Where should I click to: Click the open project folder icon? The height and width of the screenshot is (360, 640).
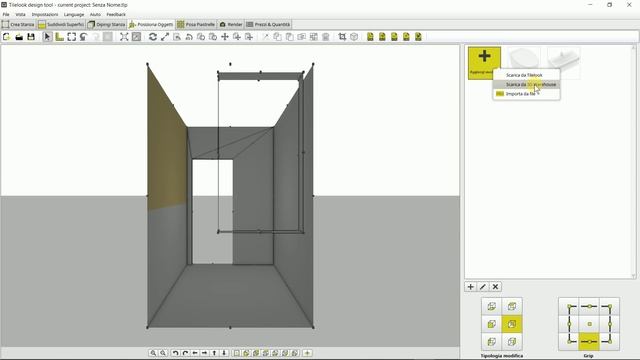pos(19,37)
